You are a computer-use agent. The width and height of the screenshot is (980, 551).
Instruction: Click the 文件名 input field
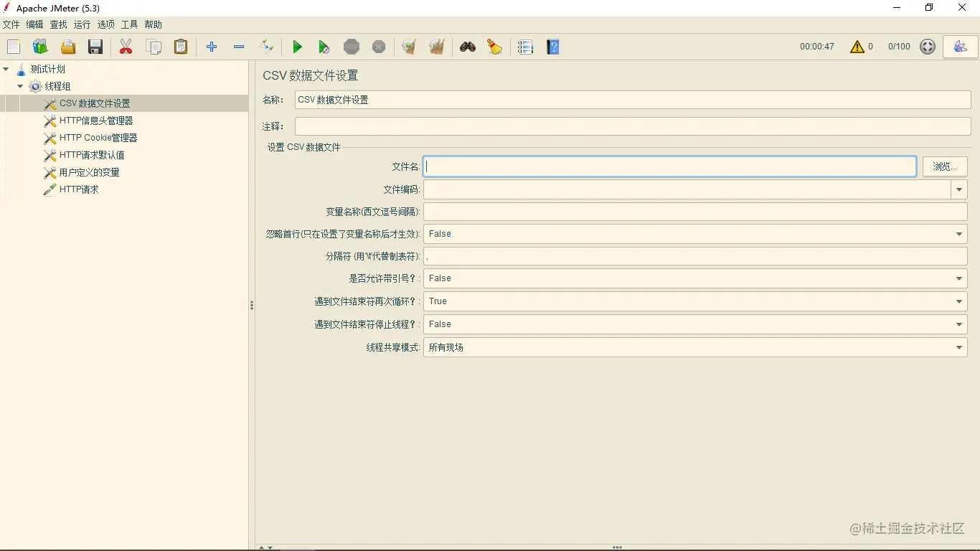coord(669,166)
